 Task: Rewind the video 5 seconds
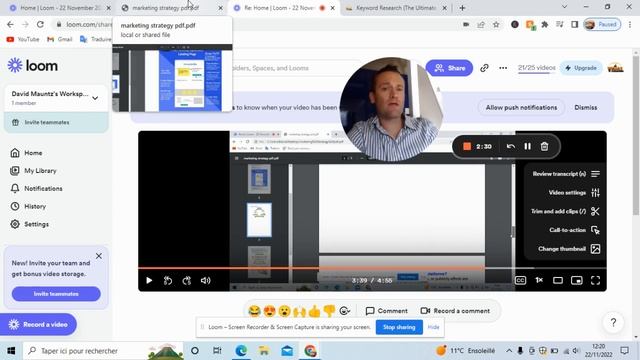168,280
